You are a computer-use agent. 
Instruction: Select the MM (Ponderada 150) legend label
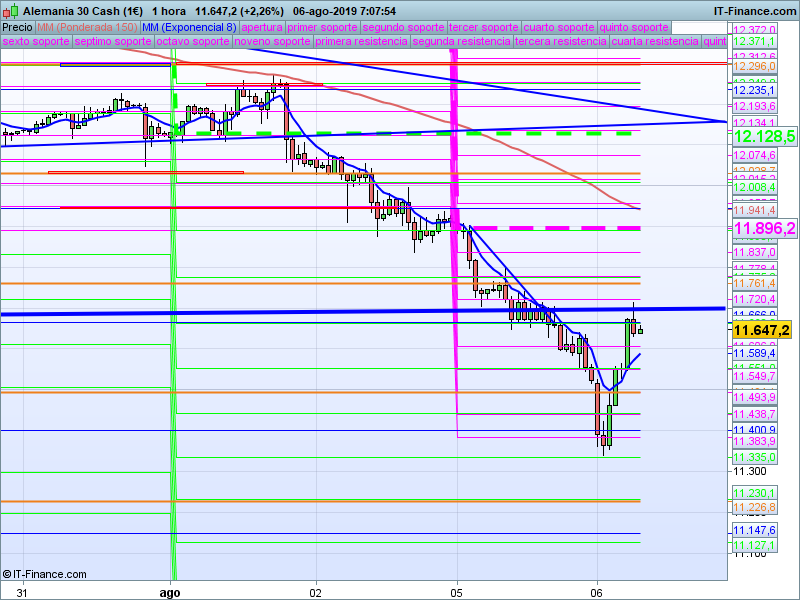click(87, 27)
